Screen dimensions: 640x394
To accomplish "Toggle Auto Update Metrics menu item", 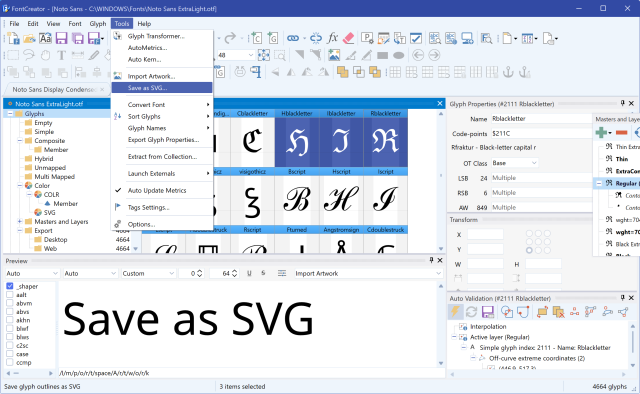I will (162, 190).
